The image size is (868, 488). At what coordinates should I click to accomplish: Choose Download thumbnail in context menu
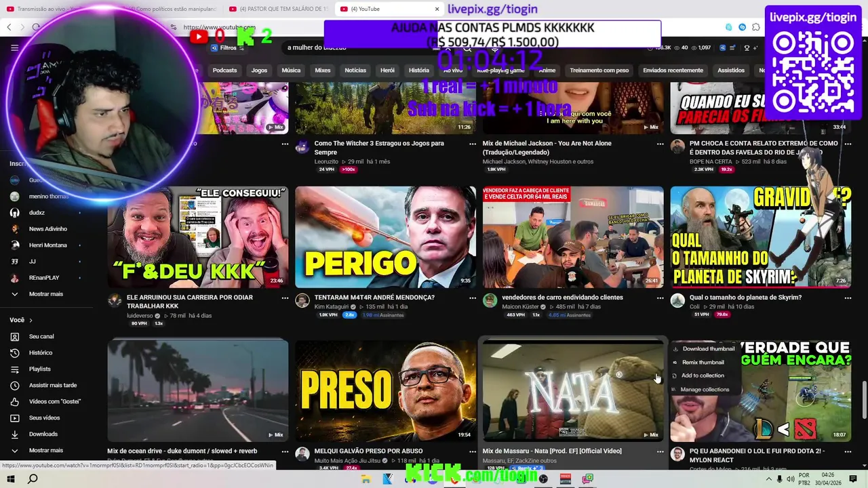[x=704, y=349]
